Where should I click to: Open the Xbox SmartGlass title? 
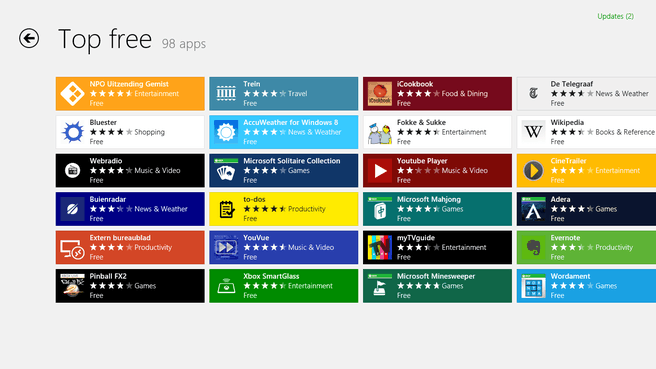[x=271, y=276]
